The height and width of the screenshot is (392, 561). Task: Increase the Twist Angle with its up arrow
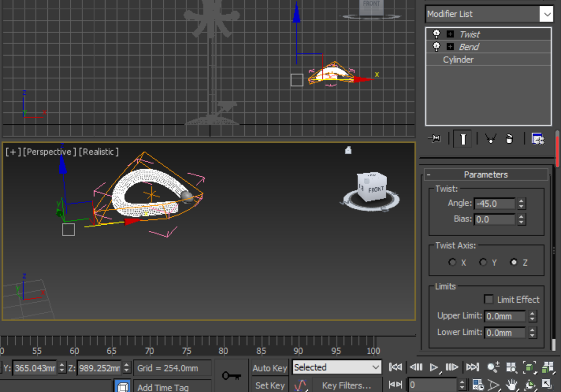[521, 200]
